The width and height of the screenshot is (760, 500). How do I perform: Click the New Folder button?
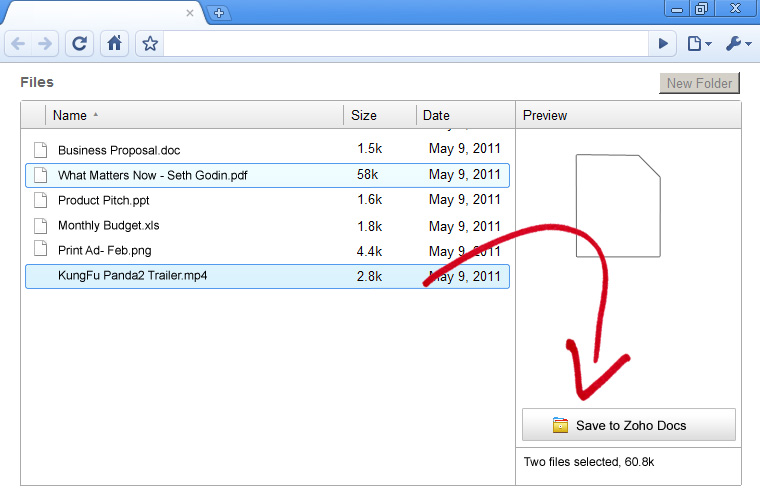point(699,83)
